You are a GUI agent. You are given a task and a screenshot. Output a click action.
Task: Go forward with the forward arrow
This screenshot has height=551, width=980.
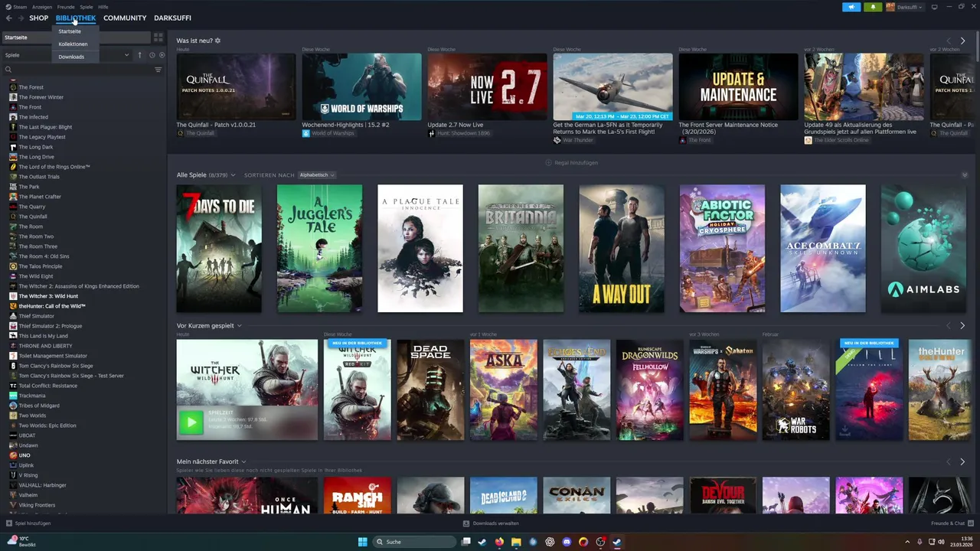[20, 18]
